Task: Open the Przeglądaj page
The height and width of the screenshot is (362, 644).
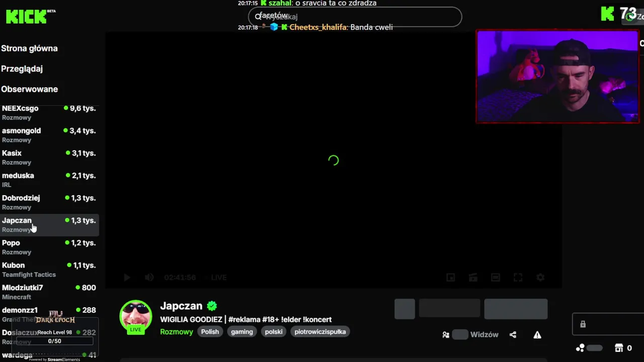Action: tap(22, 69)
